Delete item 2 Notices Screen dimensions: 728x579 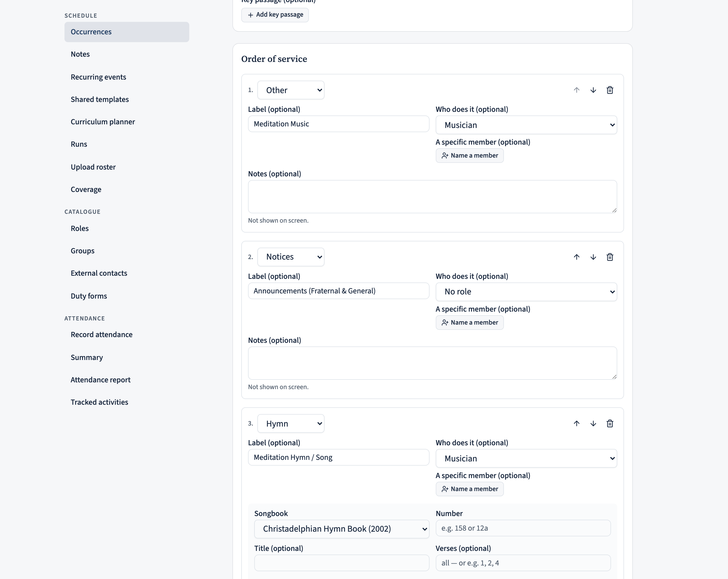610,257
